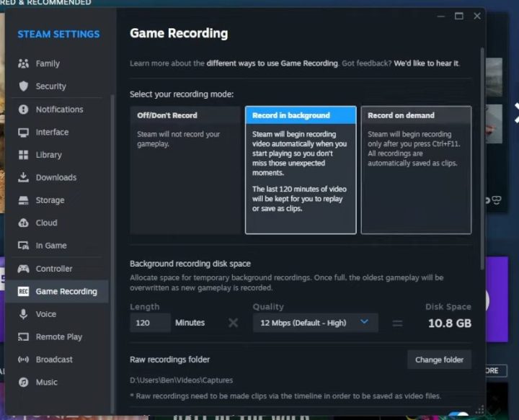The image size is (519, 420).
Task: Open different ways to use Game Recording link
Action: pos(272,63)
